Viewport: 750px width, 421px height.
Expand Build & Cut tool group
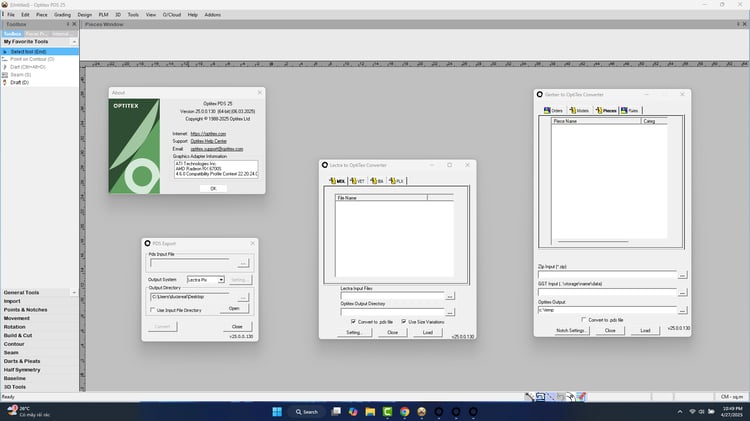(39, 335)
